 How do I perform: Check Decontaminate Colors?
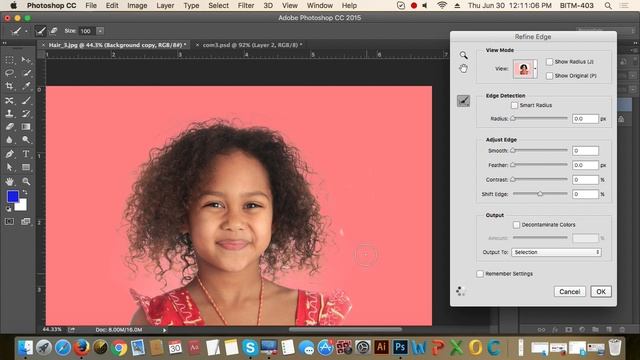pos(516,225)
